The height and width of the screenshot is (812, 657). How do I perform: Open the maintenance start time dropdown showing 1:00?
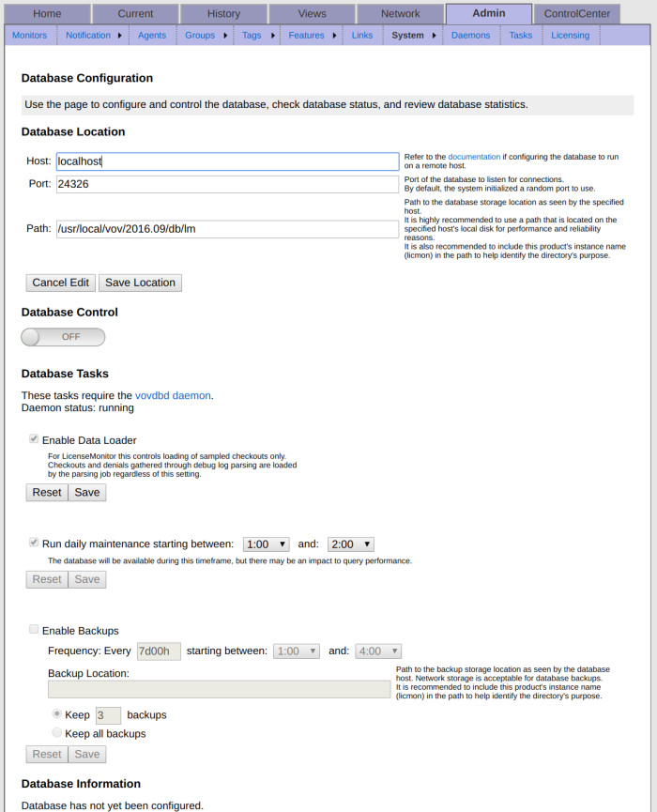267,544
